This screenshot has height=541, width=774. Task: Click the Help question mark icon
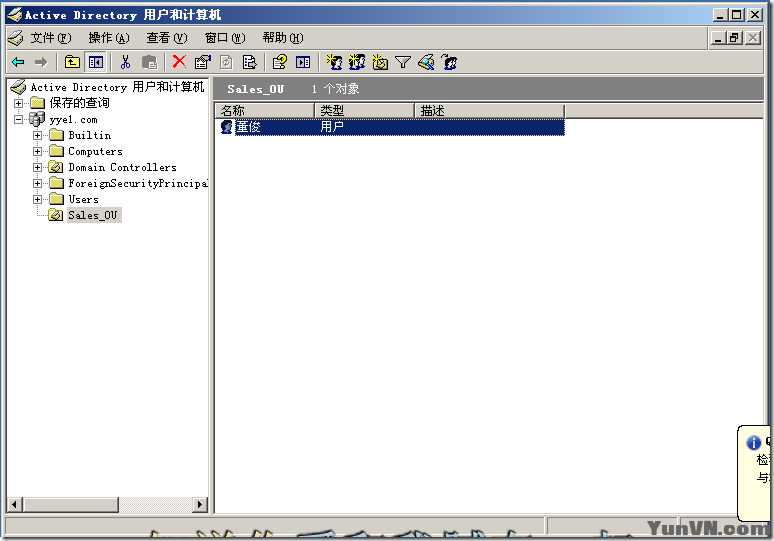(x=279, y=62)
